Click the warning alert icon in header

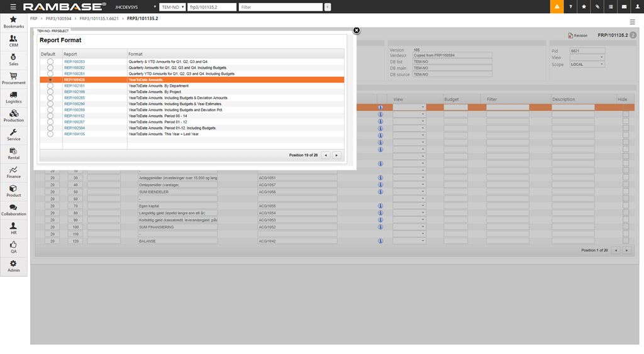[x=557, y=7]
